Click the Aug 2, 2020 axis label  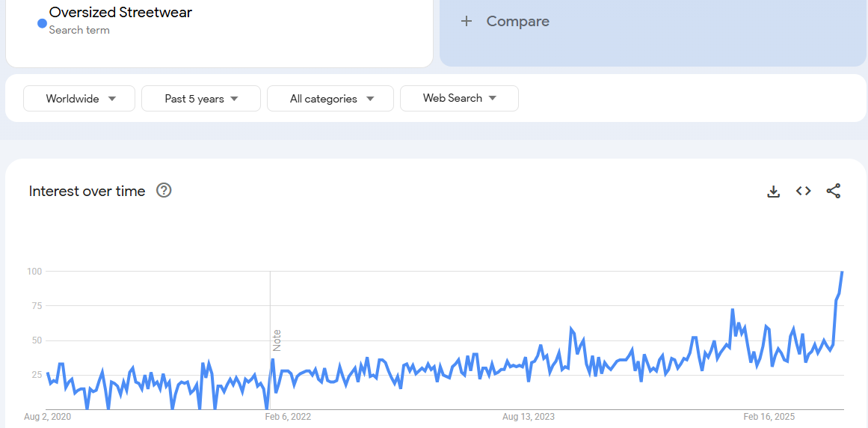pos(48,417)
